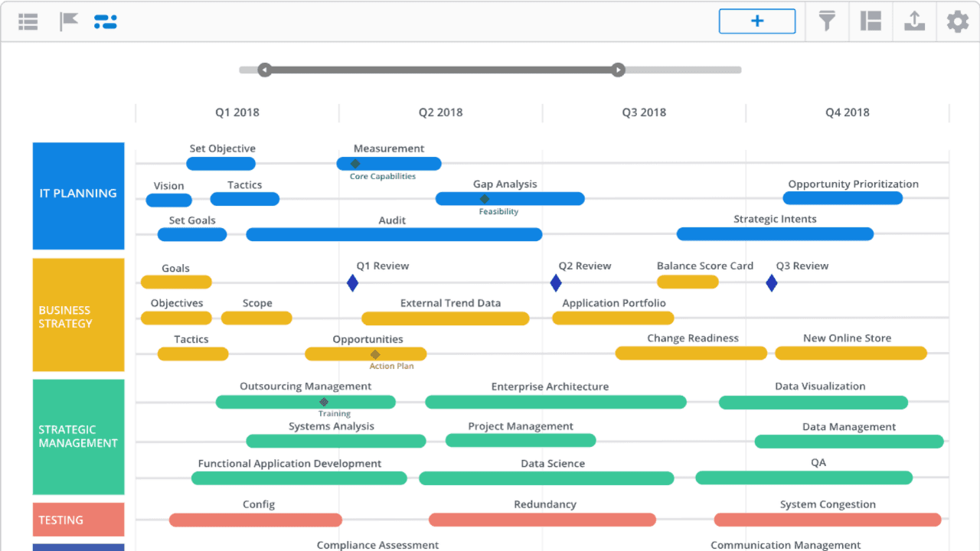Screen dimensions: 980x551
Task: Select the IT PLANNING lane header
Action: coord(78,196)
